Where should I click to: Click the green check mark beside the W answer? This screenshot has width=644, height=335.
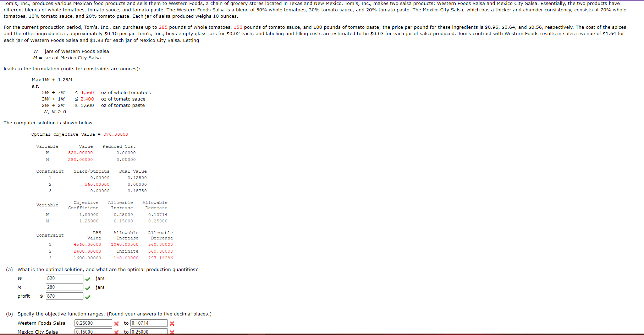tap(88, 279)
